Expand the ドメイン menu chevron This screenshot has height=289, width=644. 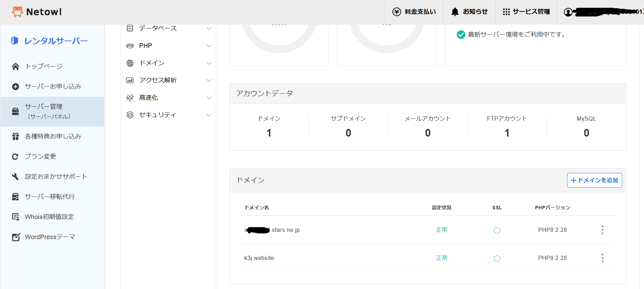[209, 63]
